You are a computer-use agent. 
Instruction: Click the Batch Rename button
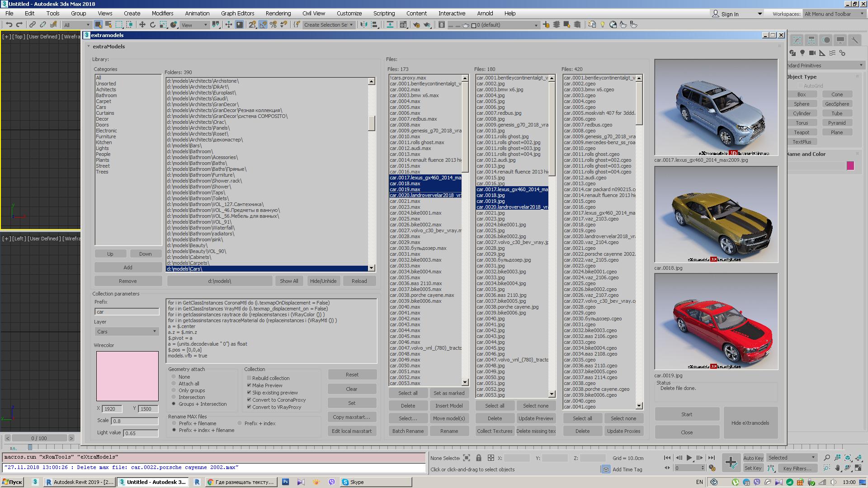(x=408, y=431)
